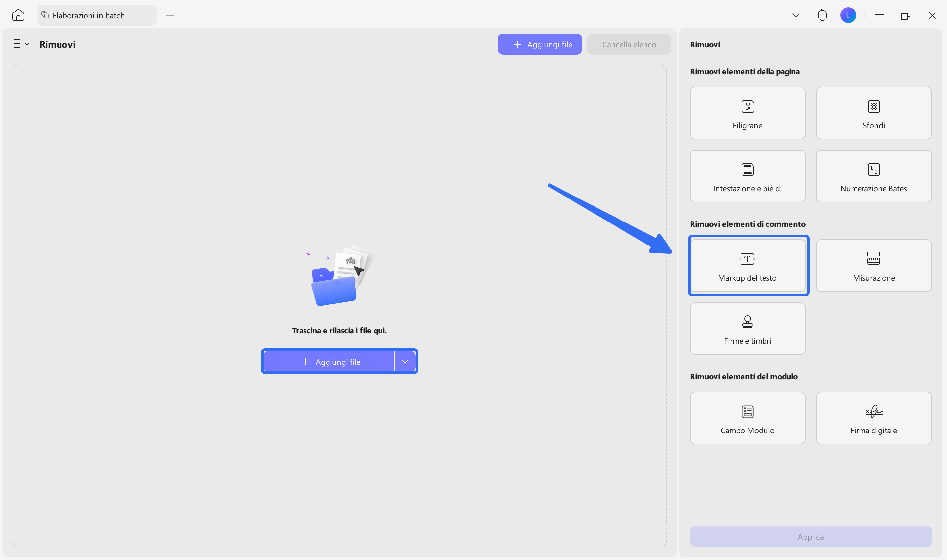Click the Applica button
Viewport: 947px width, 560px height.
[810, 536]
